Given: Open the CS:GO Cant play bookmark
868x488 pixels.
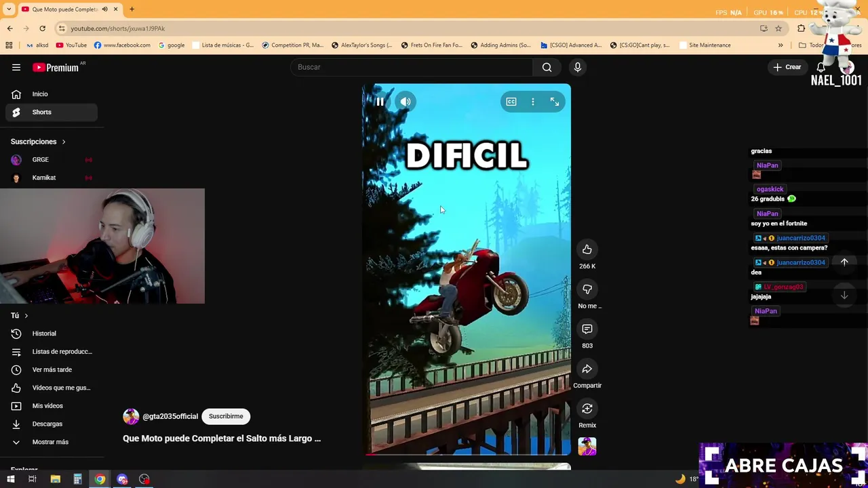Looking at the screenshot, I should (639, 45).
